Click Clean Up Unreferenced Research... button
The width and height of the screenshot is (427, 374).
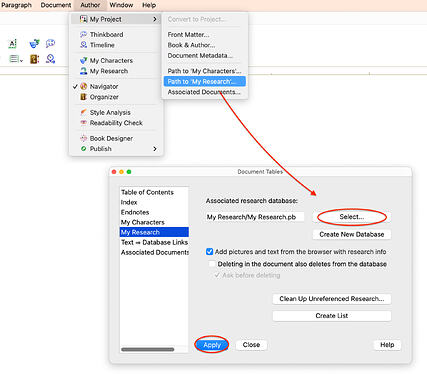[332, 299]
